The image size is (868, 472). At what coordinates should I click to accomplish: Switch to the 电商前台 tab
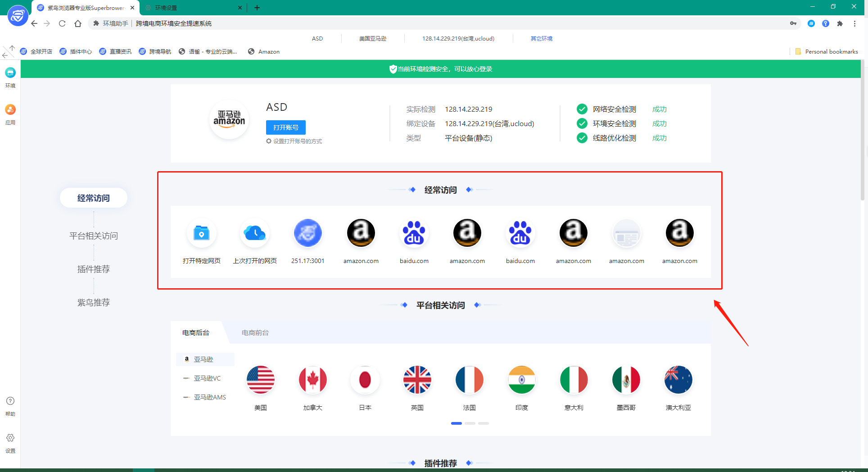pyautogui.click(x=255, y=333)
